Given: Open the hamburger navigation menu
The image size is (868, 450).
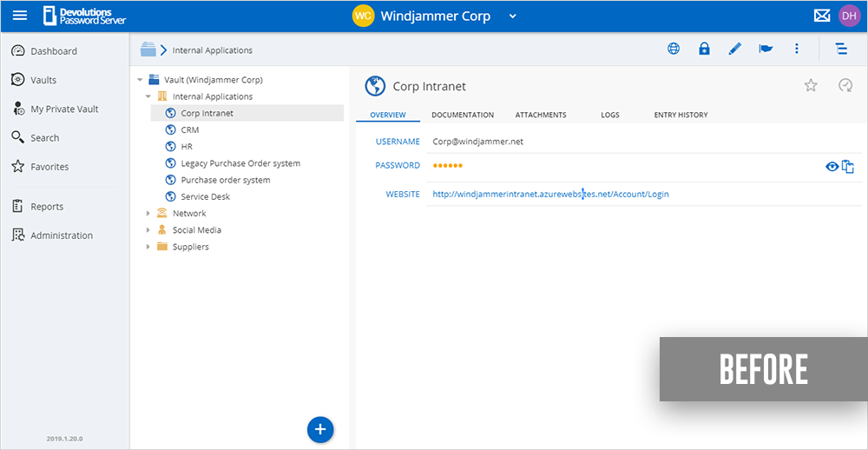Looking at the screenshot, I should 19,16.
